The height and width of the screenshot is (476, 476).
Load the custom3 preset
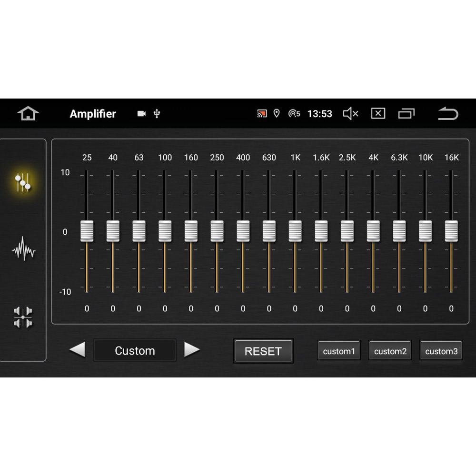click(441, 351)
